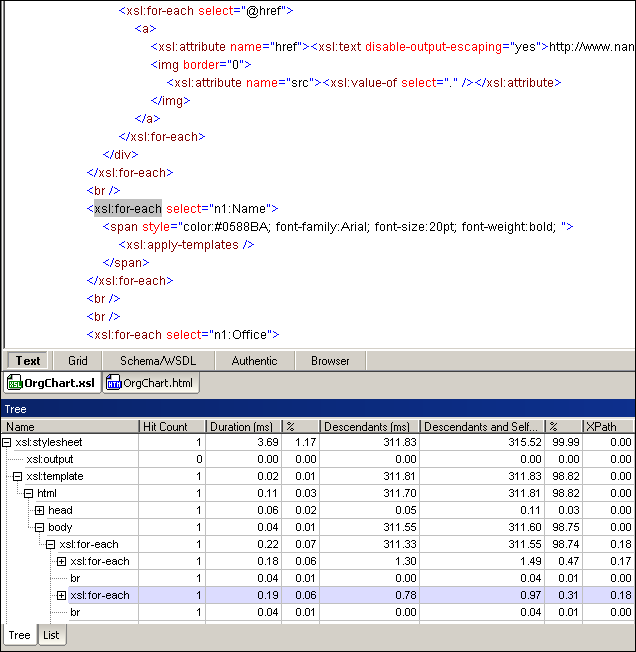This screenshot has width=636, height=652.
Task: Switch to Grid view tab
Action: coord(78,361)
